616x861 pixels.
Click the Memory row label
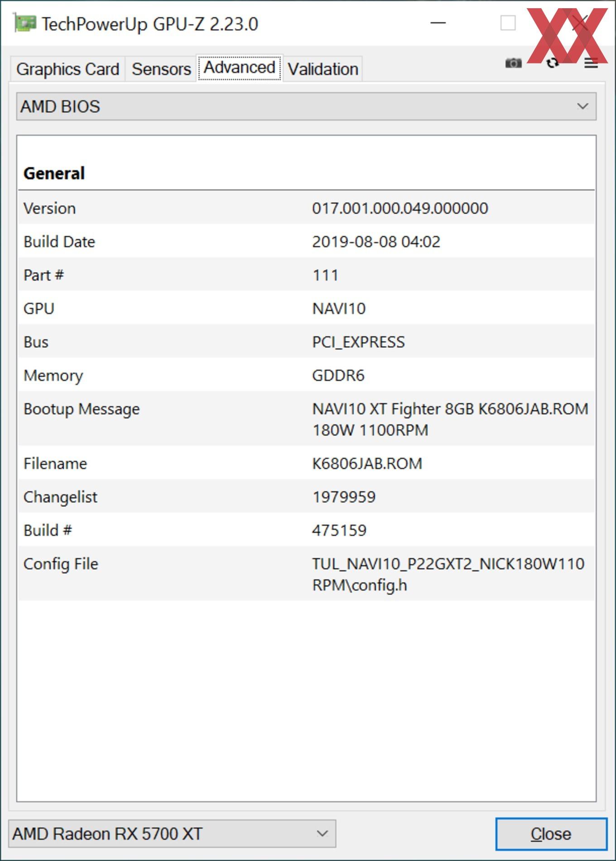tap(53, 376)
